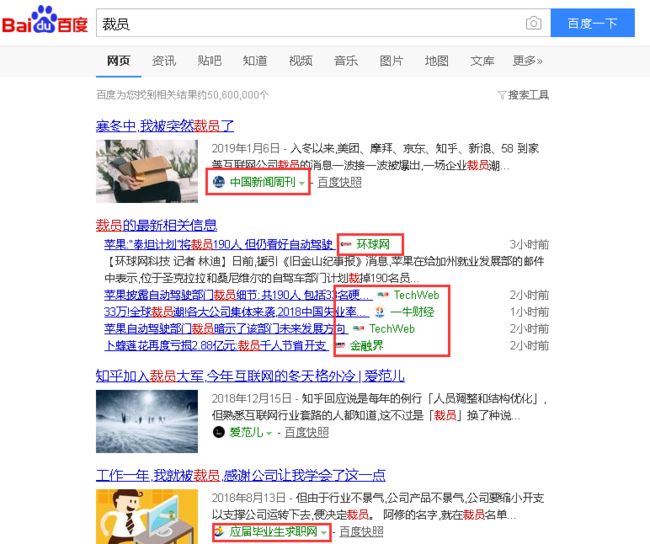This screenshot has height=544, width=650.
Task: Open the 泰坦计划 将裁员190人 news link
Action: [219, 244]
